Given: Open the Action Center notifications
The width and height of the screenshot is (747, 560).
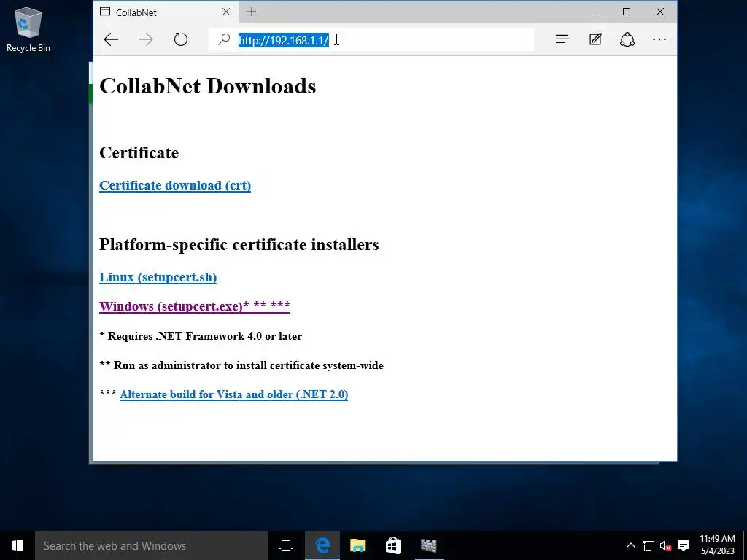Looking at the screenshot, I should [684, 545].
